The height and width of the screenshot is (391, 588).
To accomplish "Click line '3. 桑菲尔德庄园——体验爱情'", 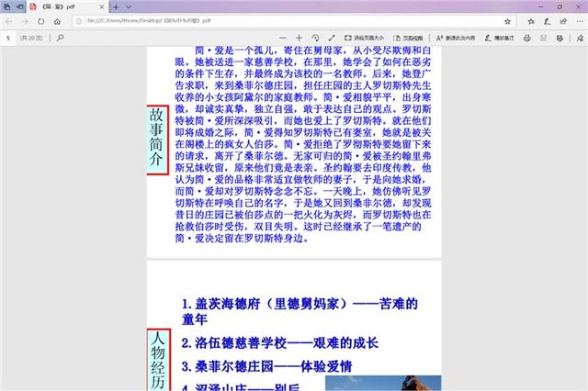I will click(x=267, y=366).
